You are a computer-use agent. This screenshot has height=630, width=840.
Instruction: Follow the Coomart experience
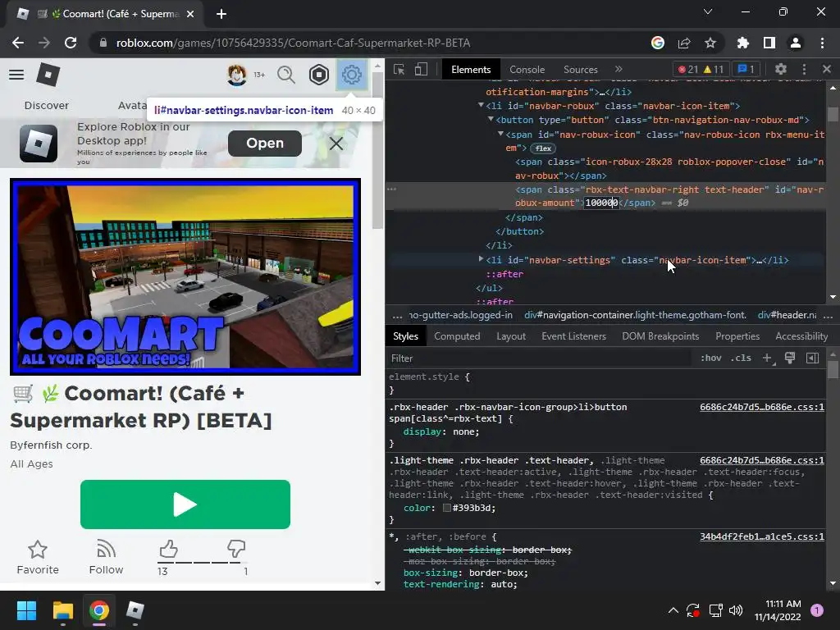click(x=106, y=558)
